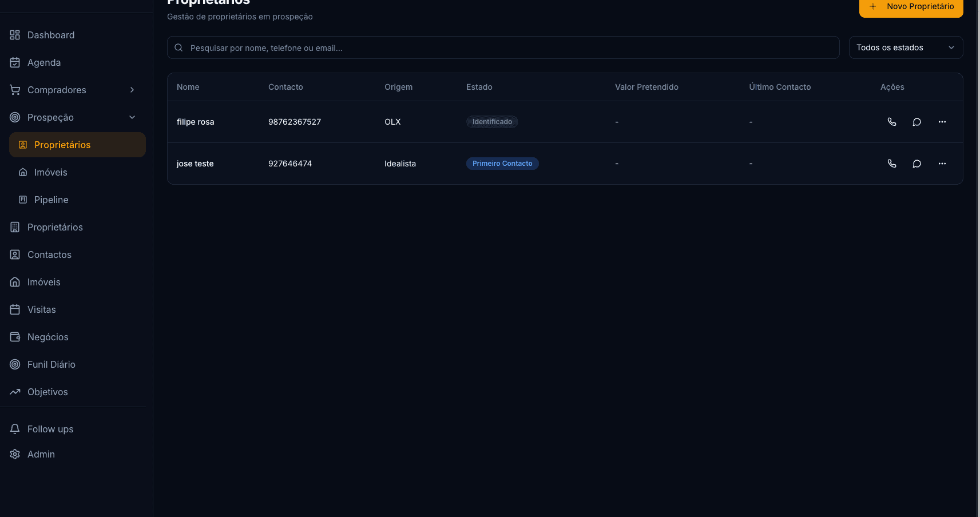
Task: Click the Pipeline board icon
Action: [x=23, y=200]
